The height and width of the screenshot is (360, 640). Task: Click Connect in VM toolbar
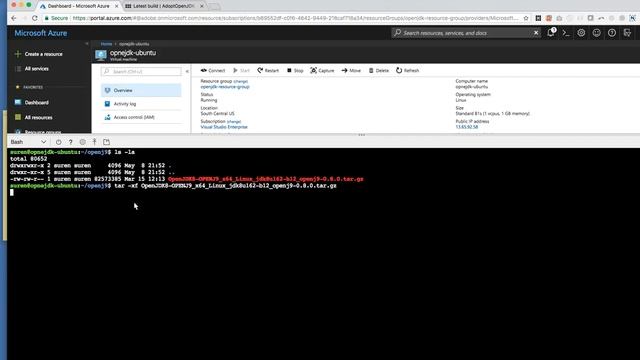click(x=213, y=71)
